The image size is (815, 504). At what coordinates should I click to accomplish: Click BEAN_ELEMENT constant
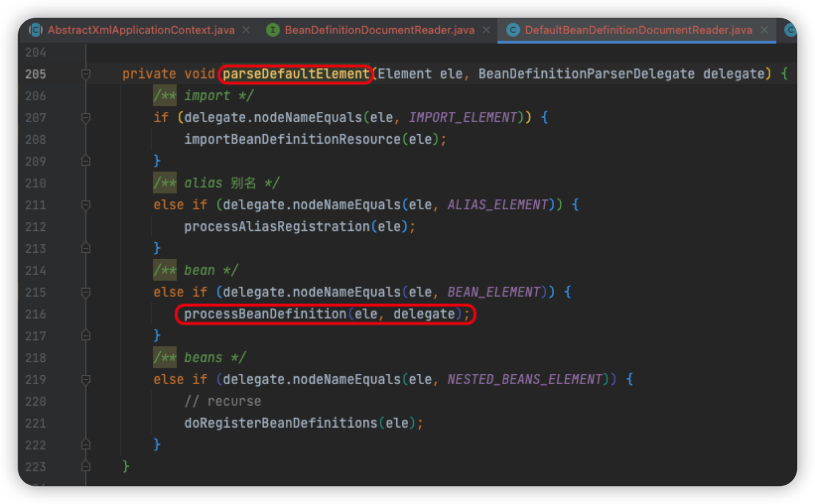tap(494, 292)
